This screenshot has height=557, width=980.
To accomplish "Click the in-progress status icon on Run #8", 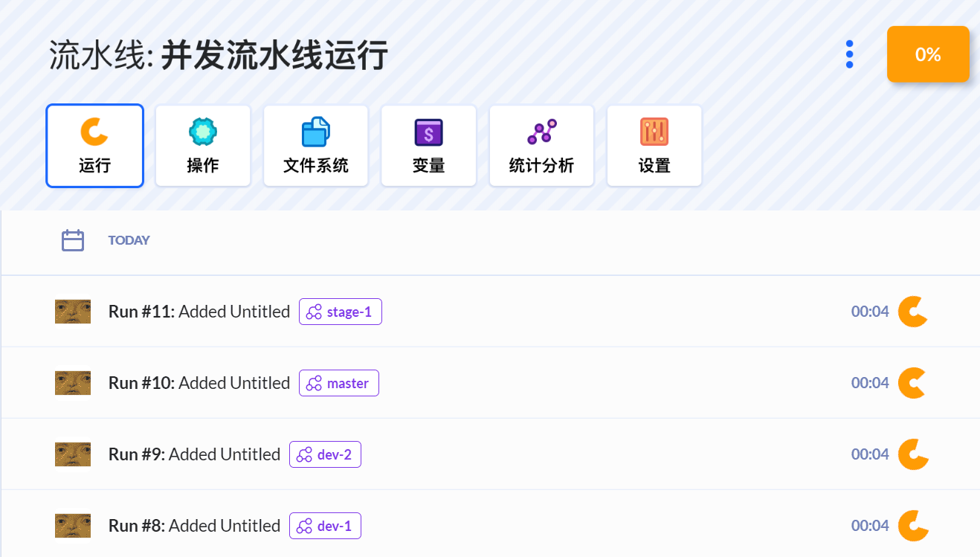I will click(913, 526).
